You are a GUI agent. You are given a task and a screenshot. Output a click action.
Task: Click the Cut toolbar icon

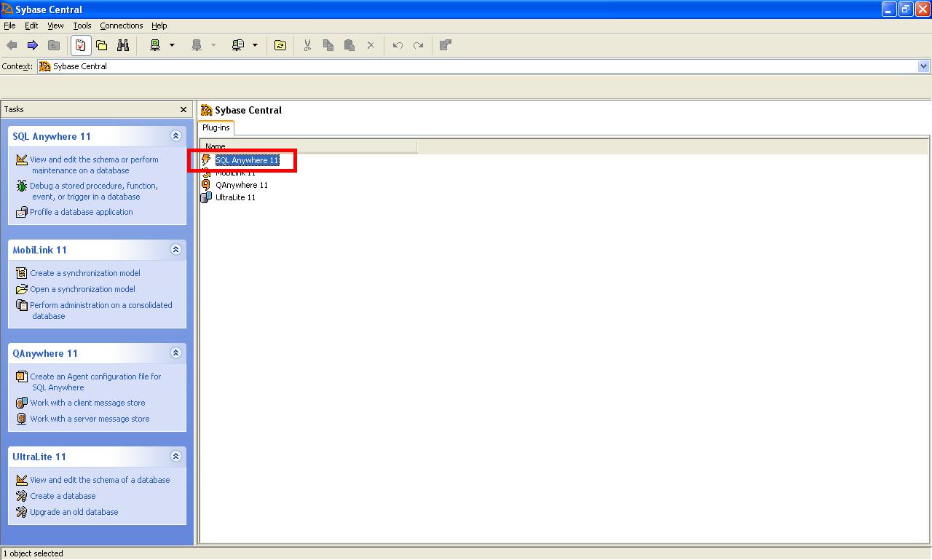307,45
